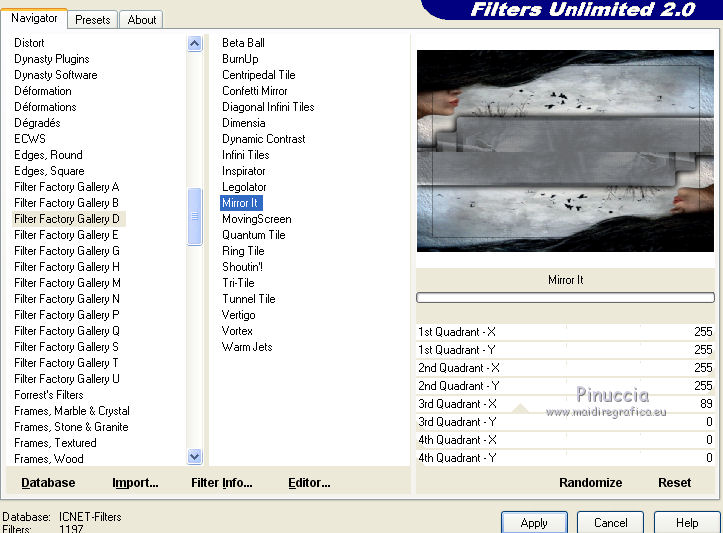
Task: Select Forrest's Filters category
Action: pos(49,395)
